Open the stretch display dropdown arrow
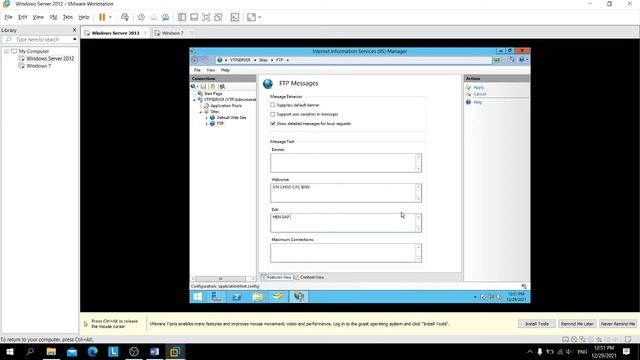This screenshot has height=360, width=640. pyautogui.click(x=260, y=17)
